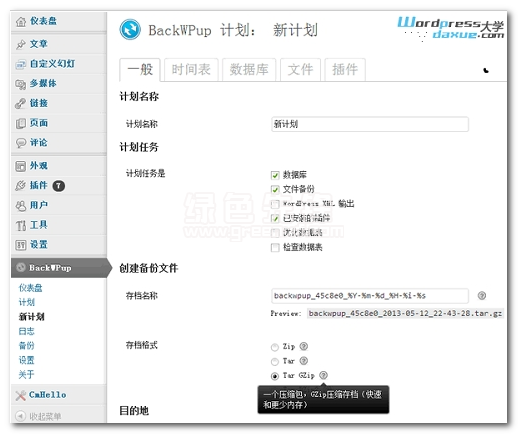Screen dimensions: 518x434
Task: Open BackWPup submenu 新计划 link
Action: [32, 317]
